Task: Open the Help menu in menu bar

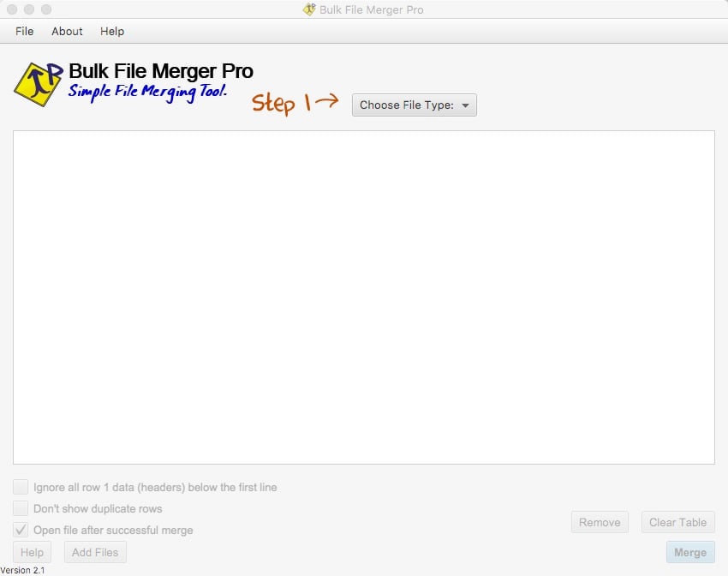Action: pyautogui.click(x=112, y=31)
